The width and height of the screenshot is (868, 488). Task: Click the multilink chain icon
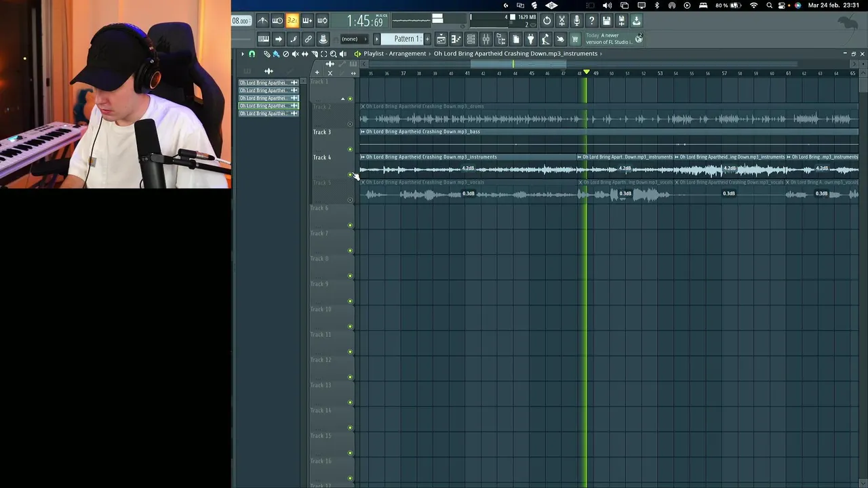308,39
